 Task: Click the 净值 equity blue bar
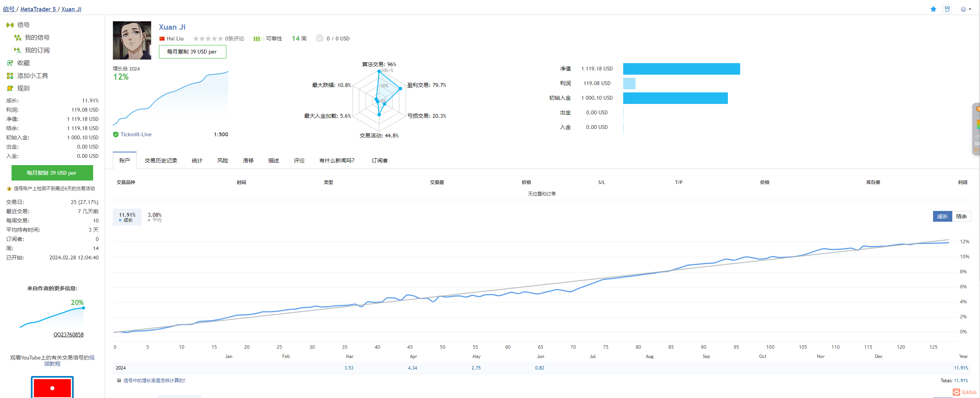(681, 69)
